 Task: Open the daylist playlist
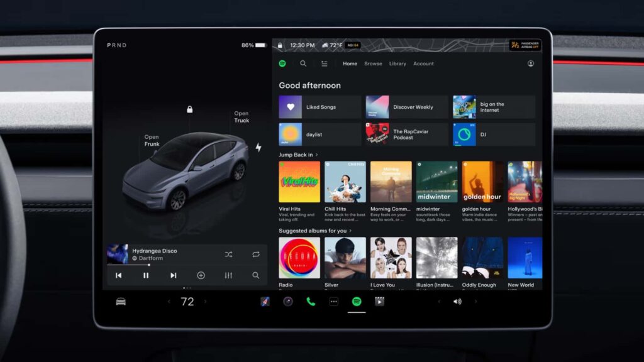point(320,134)
